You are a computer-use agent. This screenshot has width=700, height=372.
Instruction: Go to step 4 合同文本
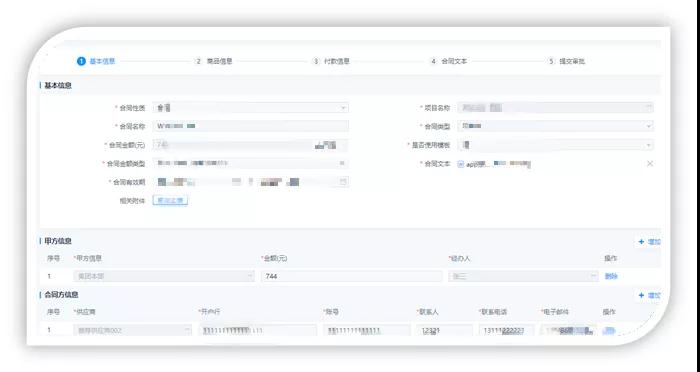coord(449,61)
